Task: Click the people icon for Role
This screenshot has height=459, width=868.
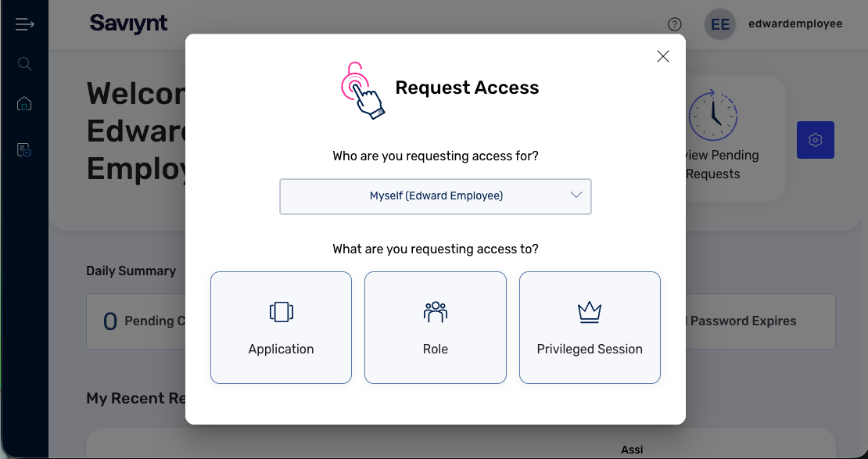Action: pos(436,312)
